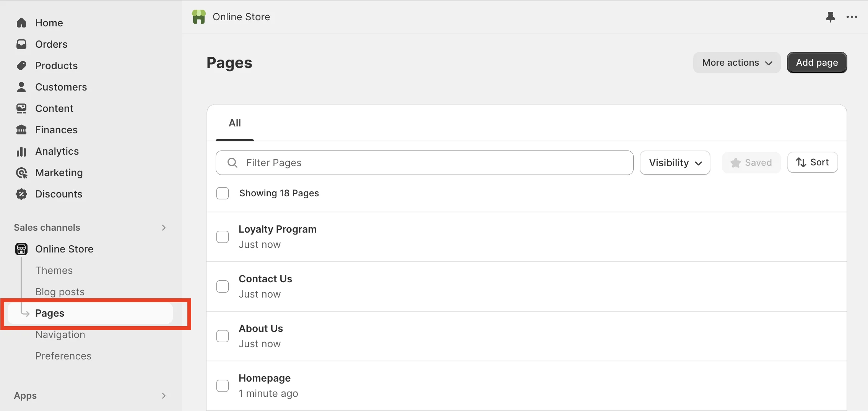Click the Saved button
Image resolution: width=868 pixels, height=411 pixels.
pos(751,163)
